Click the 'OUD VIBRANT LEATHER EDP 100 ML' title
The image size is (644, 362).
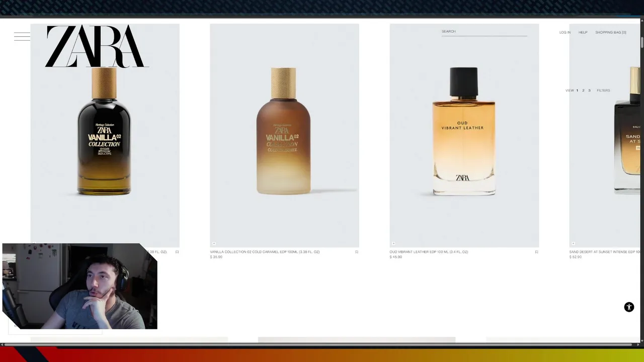pyautogui.click(x=429, y=252)
